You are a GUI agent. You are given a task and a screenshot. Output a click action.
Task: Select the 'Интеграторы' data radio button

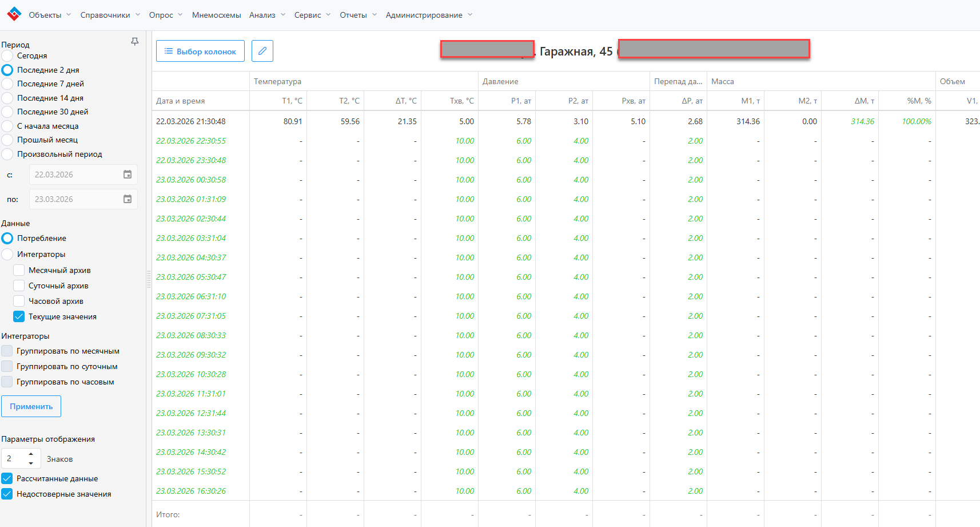click(7, 254)
